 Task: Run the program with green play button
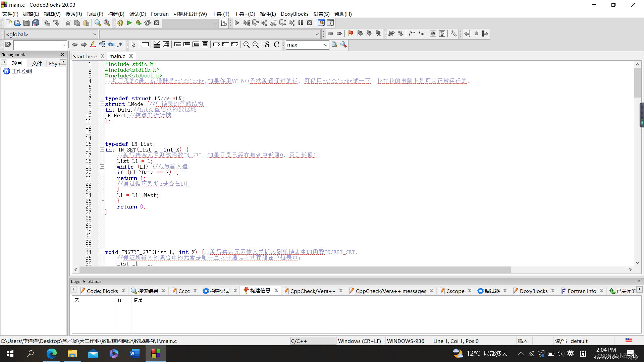(129, 23)
